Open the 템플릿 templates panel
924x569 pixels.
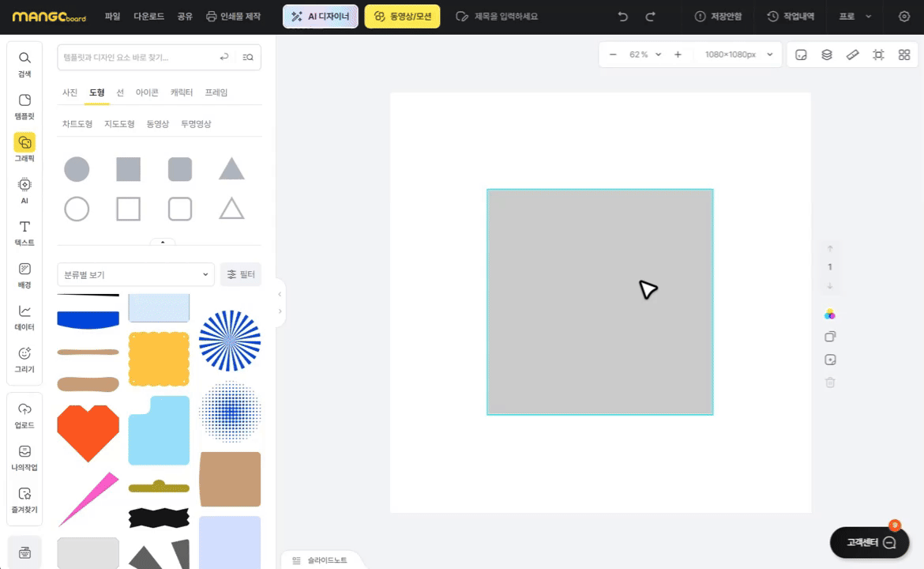click(24, 106)
